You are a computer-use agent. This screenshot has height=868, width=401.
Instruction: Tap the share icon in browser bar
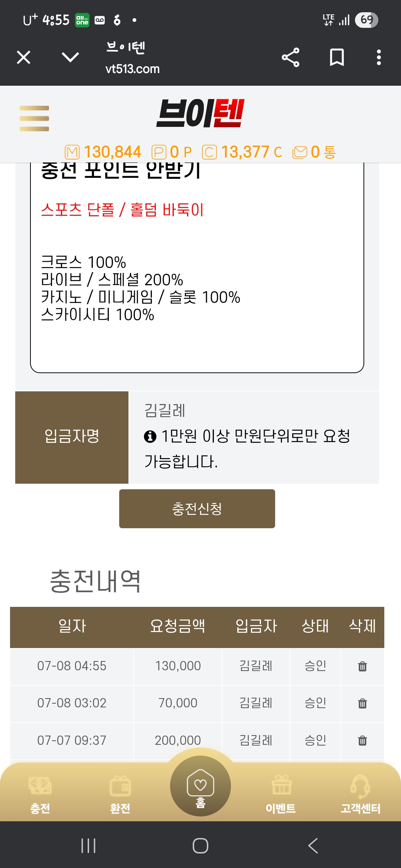[x=290, y=57]
